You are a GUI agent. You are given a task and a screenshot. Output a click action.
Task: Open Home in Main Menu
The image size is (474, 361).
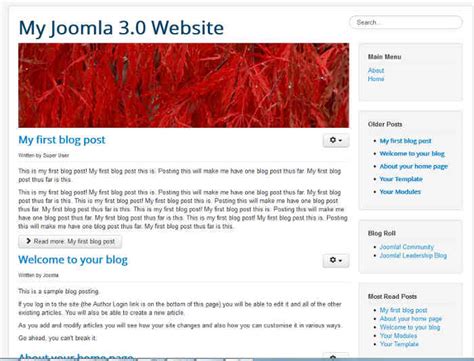376,79
